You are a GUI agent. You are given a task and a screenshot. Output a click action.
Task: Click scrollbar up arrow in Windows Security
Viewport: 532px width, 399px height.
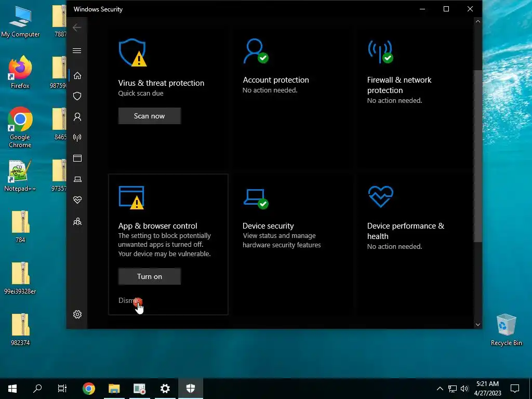tap(478, 21)
